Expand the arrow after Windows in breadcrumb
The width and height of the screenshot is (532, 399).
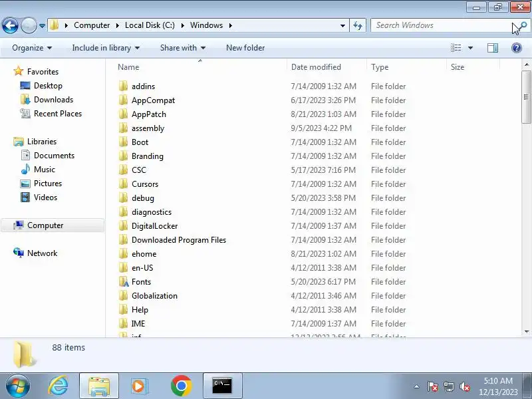click(230, 25)
